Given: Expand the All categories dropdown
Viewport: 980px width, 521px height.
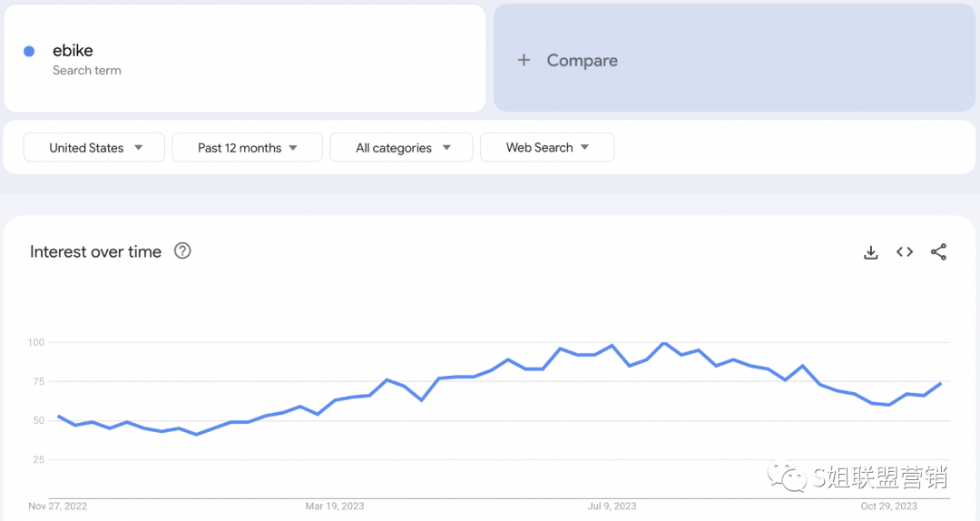Looking at the screenshot, I should (x=401, y=147).
